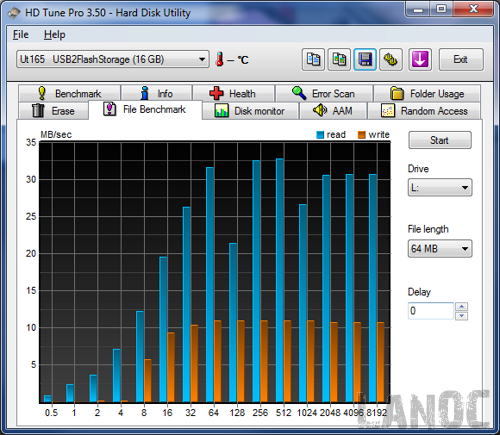Click the orange write legend swatch
The height and width of the screenshot is (435, 500).
362,135
